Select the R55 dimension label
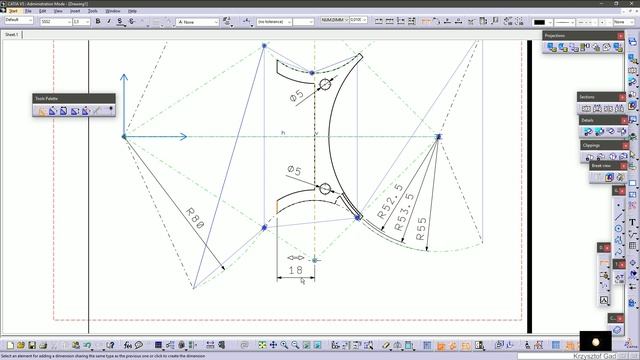Screen dimensions: 640x360 (x=421, y=229)
